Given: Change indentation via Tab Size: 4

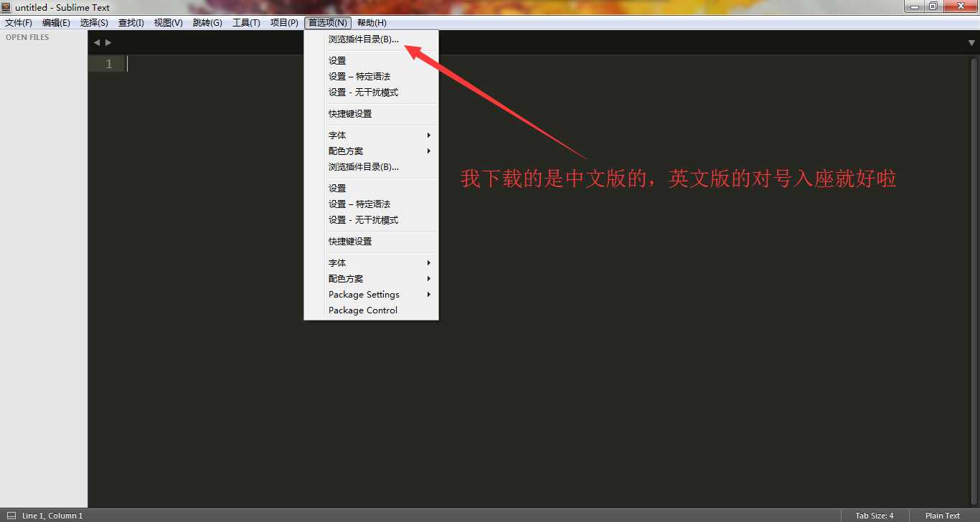Looking at the screenshot, I should (875, 516).
